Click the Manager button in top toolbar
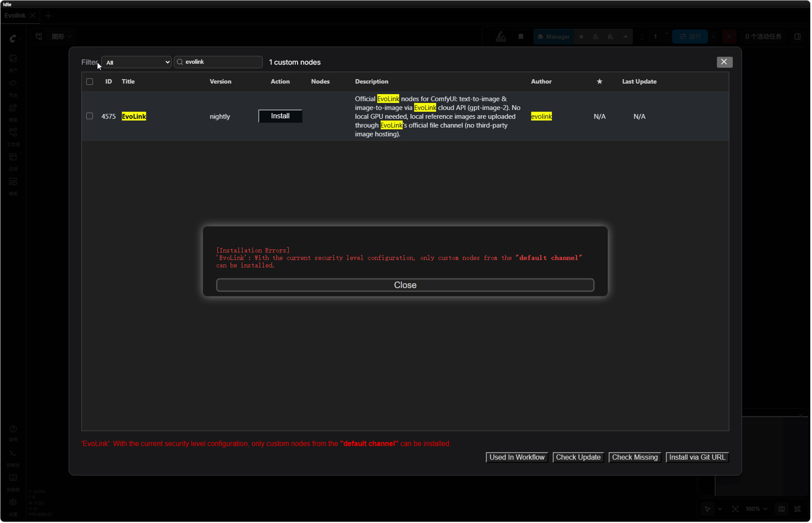Viewport: 812px width, 523px height. 554,37
